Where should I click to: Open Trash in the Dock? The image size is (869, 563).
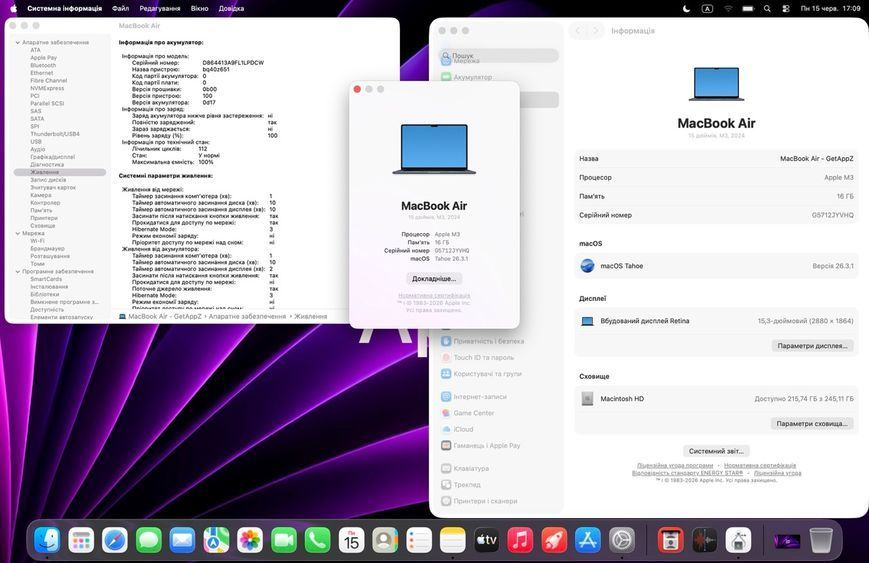(821, 540)
